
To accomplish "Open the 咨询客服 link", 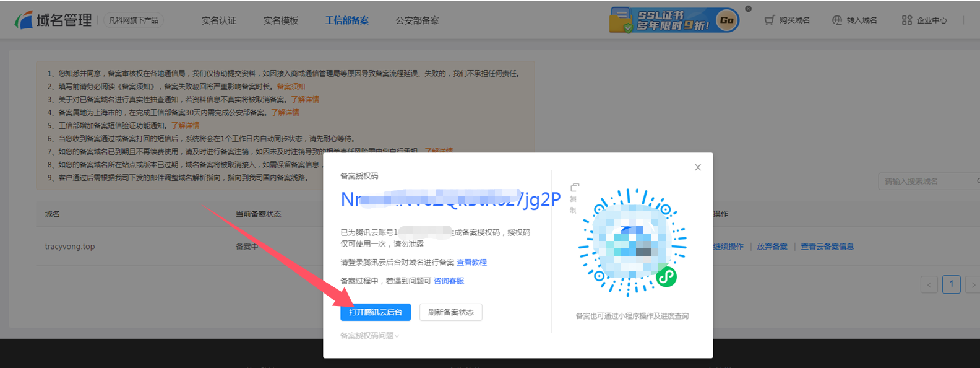I will [449, 281].
